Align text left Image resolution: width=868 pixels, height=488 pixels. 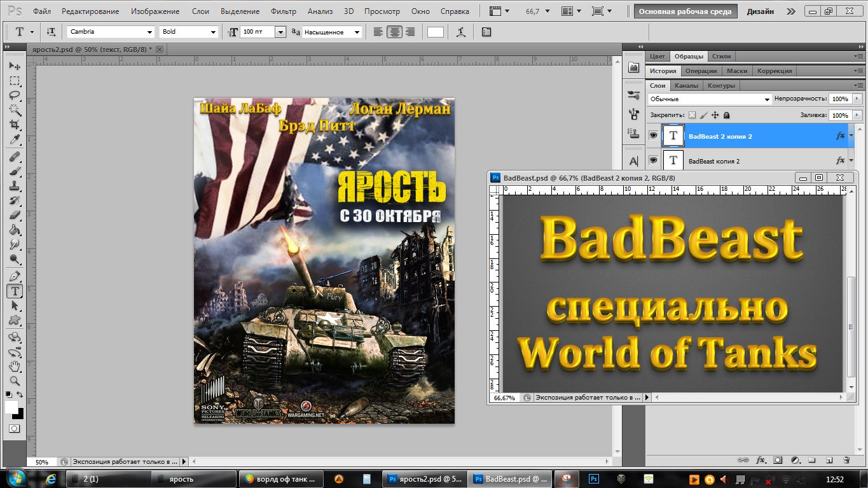[x=378, y=32]
